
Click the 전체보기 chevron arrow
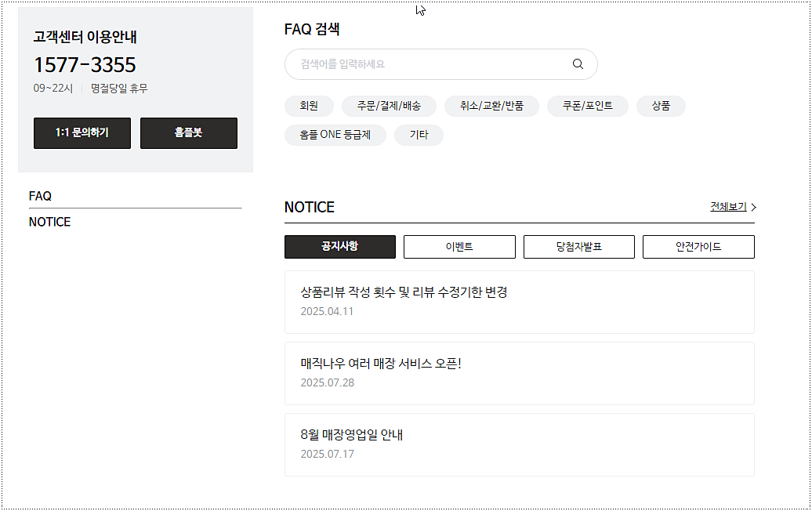752,207
